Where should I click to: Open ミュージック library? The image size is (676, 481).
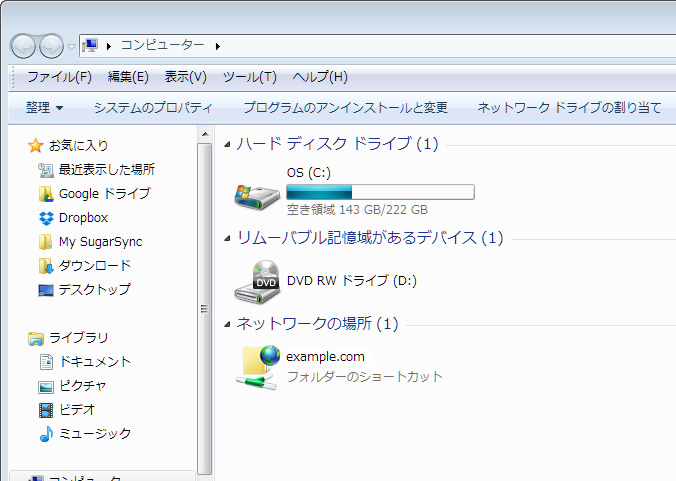(x=95, y=434)
